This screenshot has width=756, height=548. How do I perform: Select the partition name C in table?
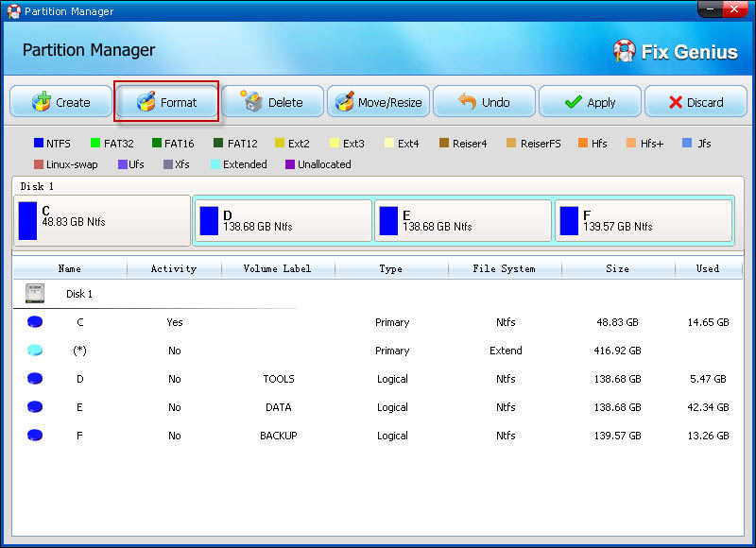pos(80,322)
